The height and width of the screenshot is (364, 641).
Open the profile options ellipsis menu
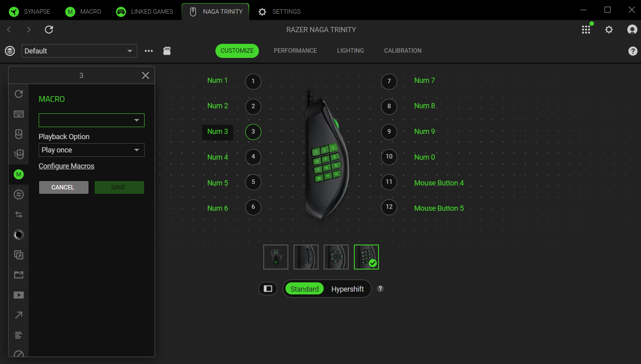point(149,51)
